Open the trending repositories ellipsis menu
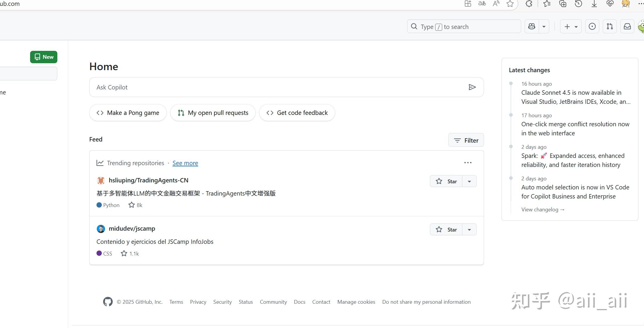 (x=467, y=163)
